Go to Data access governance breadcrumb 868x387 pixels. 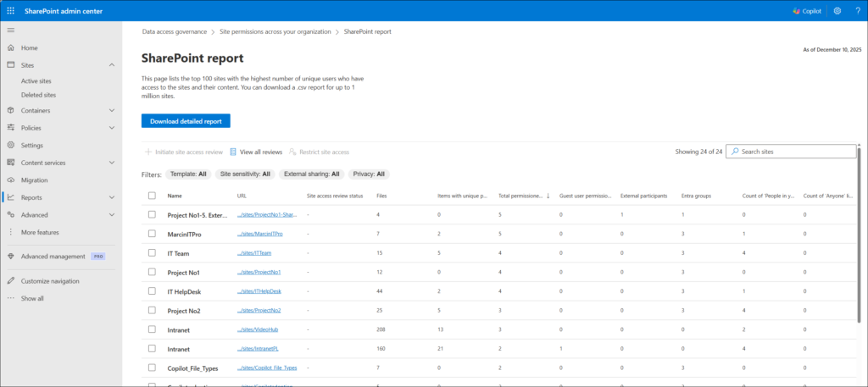(174, 31)
